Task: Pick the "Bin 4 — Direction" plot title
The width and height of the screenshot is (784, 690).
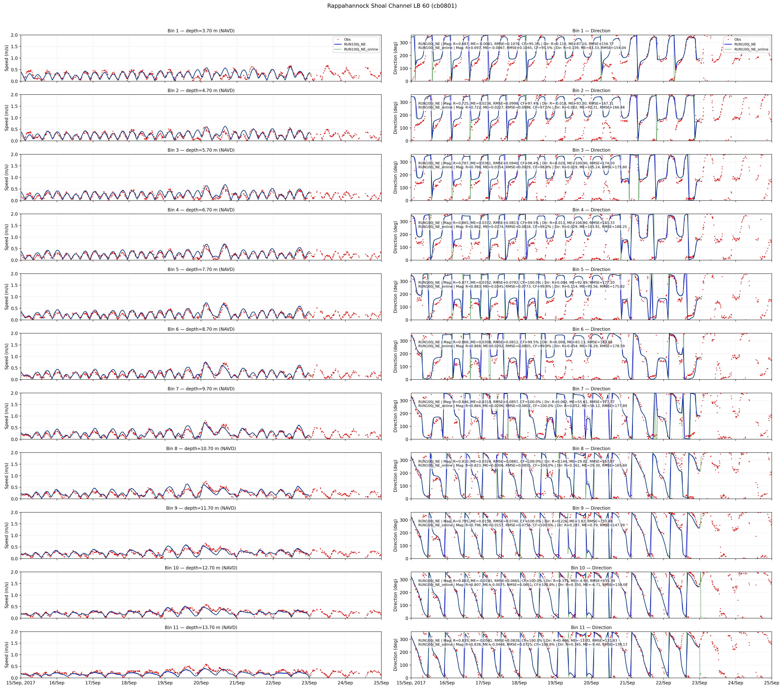Action: 591,210
